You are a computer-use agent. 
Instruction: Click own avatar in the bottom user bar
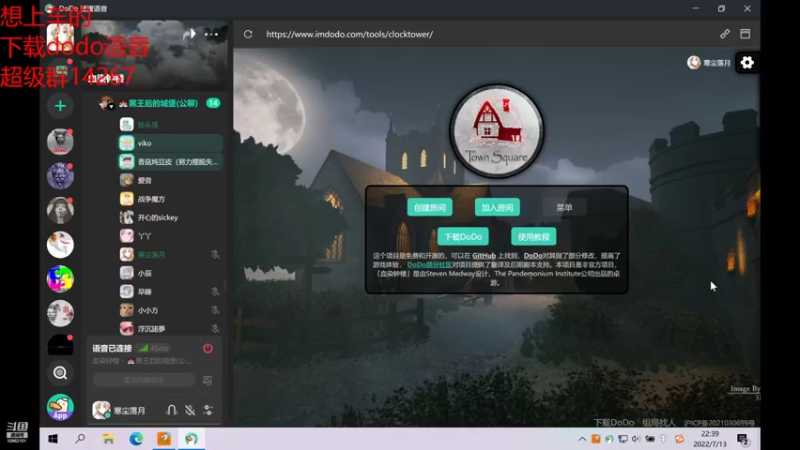[x=102, y=410]
